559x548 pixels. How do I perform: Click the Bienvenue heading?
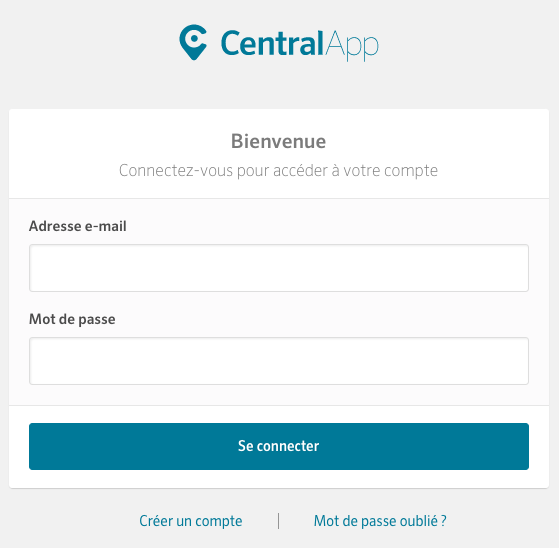coord(278,141)
